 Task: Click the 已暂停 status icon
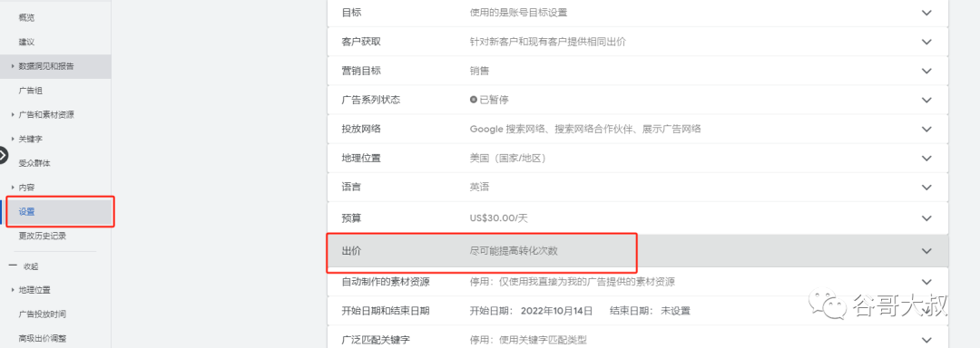(x=474, y=100)
